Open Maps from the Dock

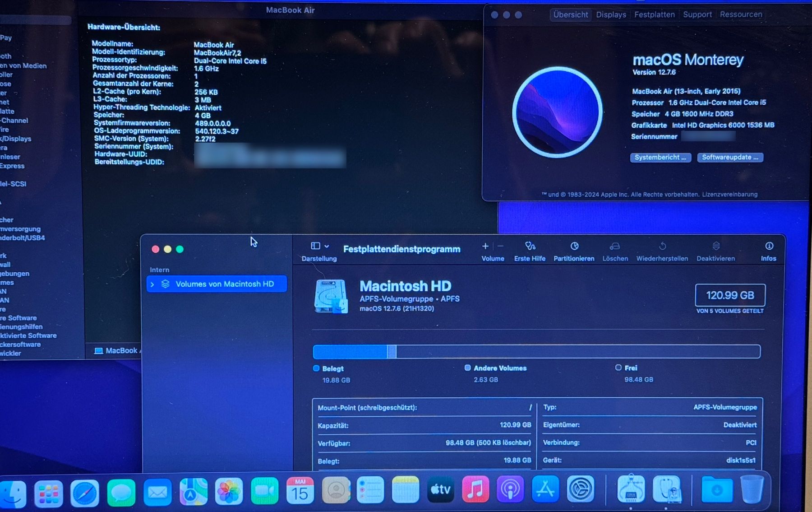(193, 492)
